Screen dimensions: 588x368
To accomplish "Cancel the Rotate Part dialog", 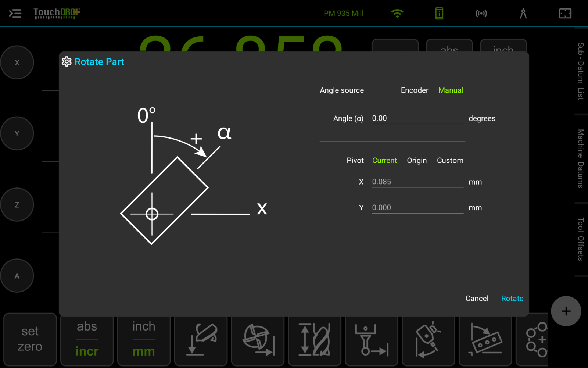I will [x=477, y=299].
